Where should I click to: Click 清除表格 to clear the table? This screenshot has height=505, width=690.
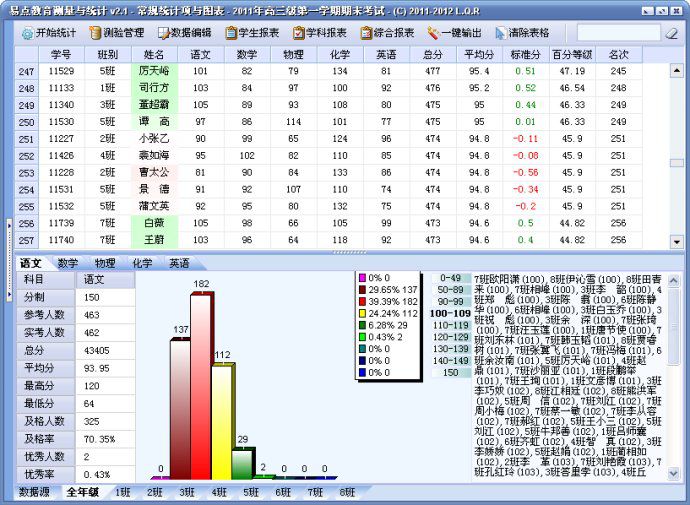pyautogui.click(x=522, y=33)
